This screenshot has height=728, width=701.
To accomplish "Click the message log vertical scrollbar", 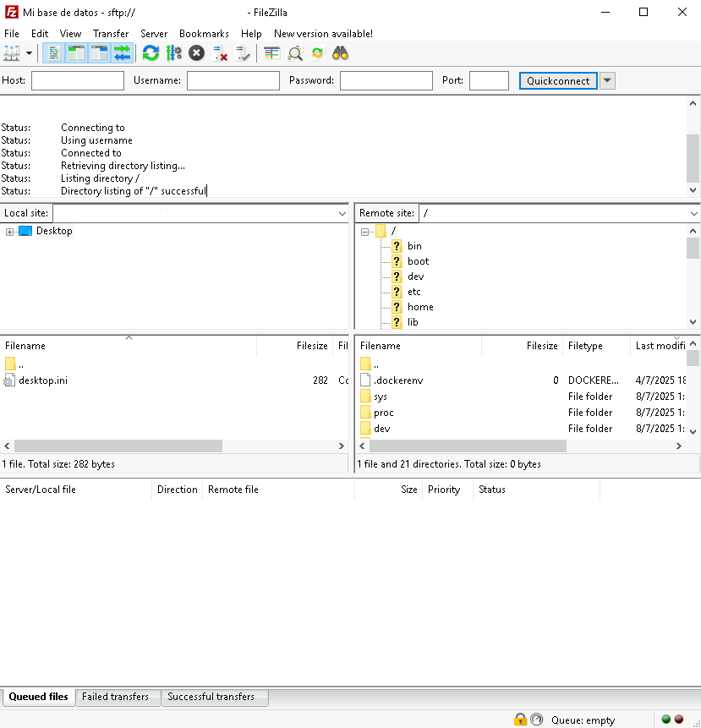I will tap(693, 159).
